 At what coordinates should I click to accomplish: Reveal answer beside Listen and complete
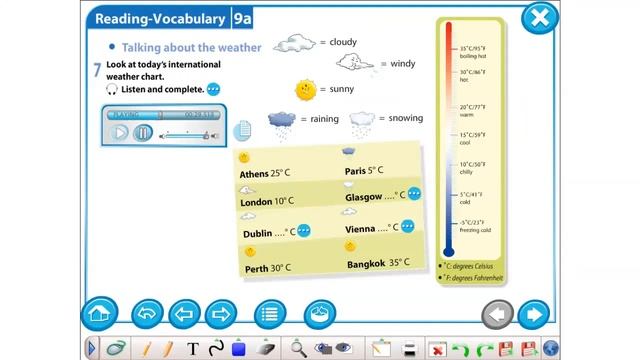pyautogui.click(x=213, y=89)
